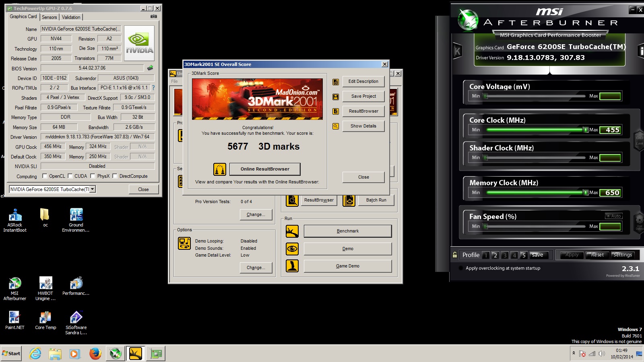The image size is (644, 362).
Task: Open the ASRock InstantBoot desktop icon
Action: coord(15,220)
